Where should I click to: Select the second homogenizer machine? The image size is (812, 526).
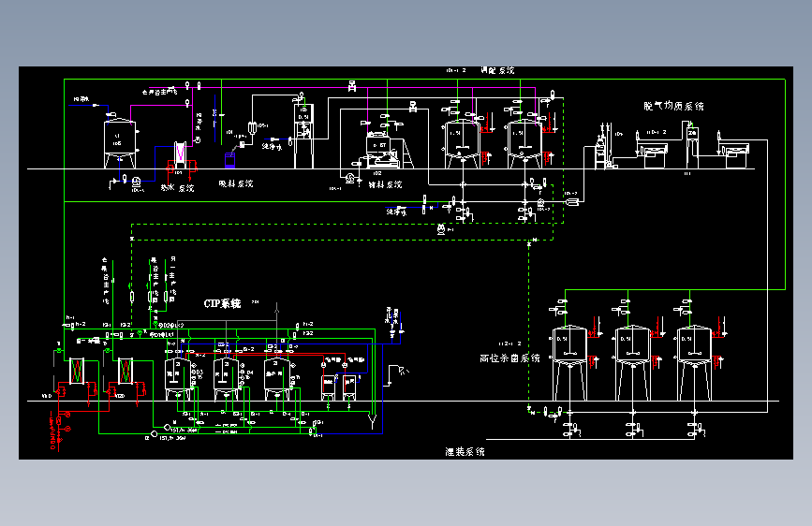(x=735, y=155)
